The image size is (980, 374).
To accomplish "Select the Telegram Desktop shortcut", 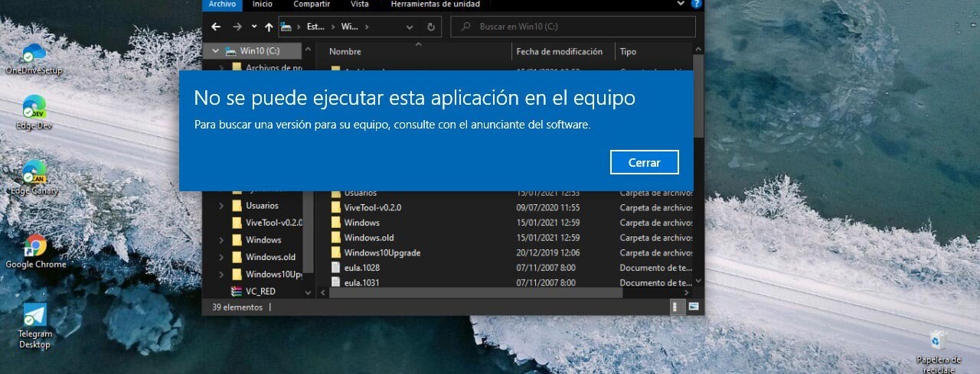I will click(x=34, y=321).
